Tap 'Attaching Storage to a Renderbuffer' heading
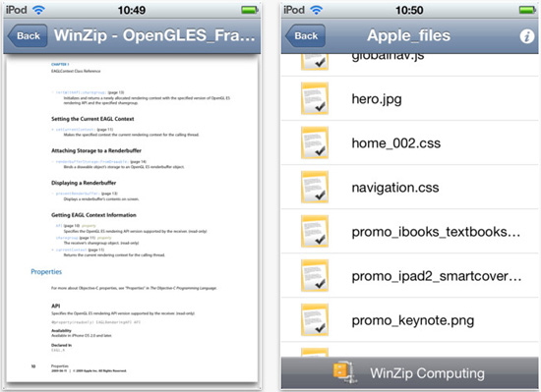Viewport: 541px width, 392px height. [x=96, y=150]
